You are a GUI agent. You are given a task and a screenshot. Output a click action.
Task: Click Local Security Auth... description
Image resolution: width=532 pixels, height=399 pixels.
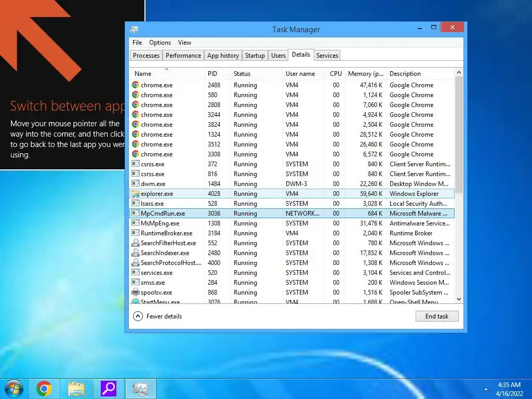click(x=418, y=204)
